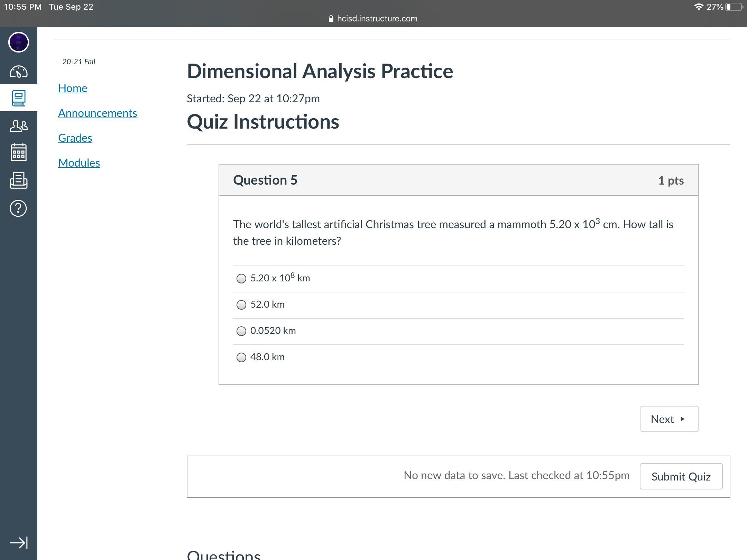
Task: Pick the 48.0 km answer
Action: tap(241, 357)
